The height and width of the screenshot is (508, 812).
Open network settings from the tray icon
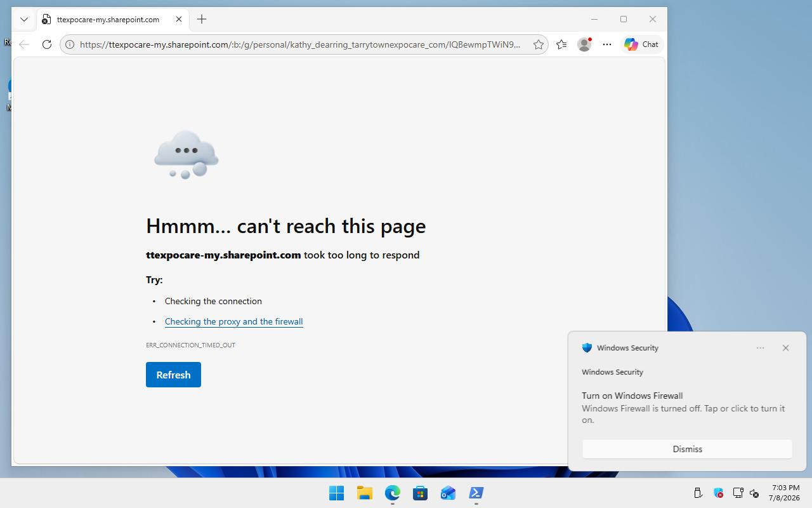[x=738, y=493]
